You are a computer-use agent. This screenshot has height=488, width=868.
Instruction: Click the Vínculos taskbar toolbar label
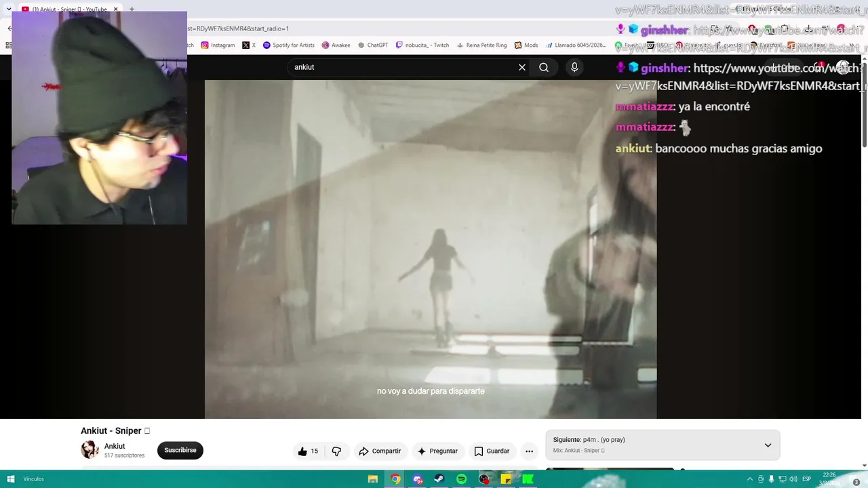pos(34,479)
